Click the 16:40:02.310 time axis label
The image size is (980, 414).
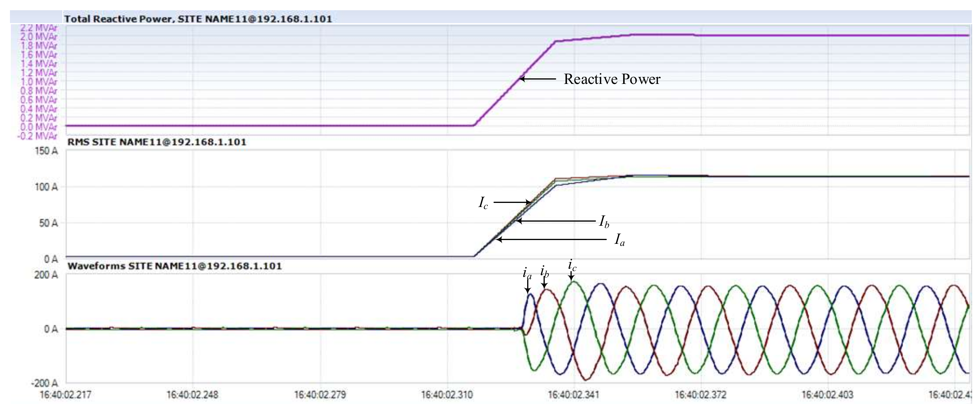447,395
